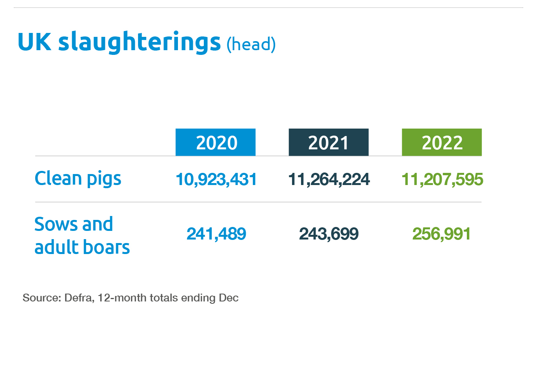Select the 11,264,224 clean pigs figure

pos(329,180)
